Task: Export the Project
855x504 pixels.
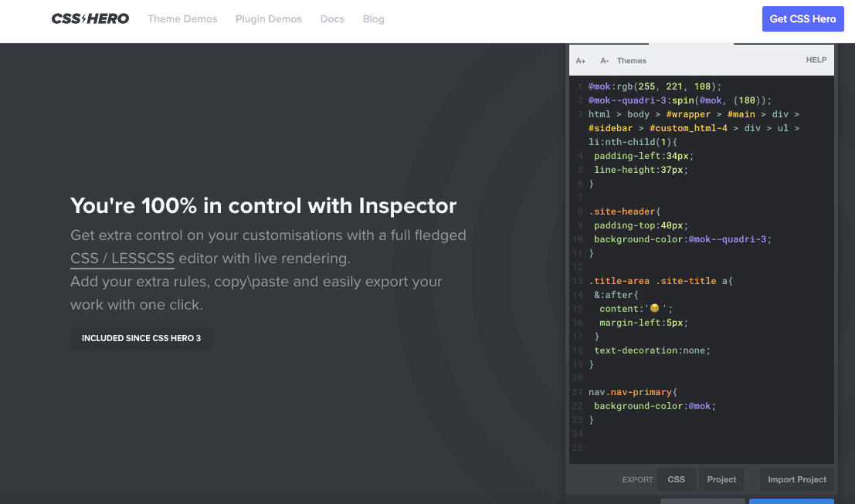Action: click(x=721, y=479)
